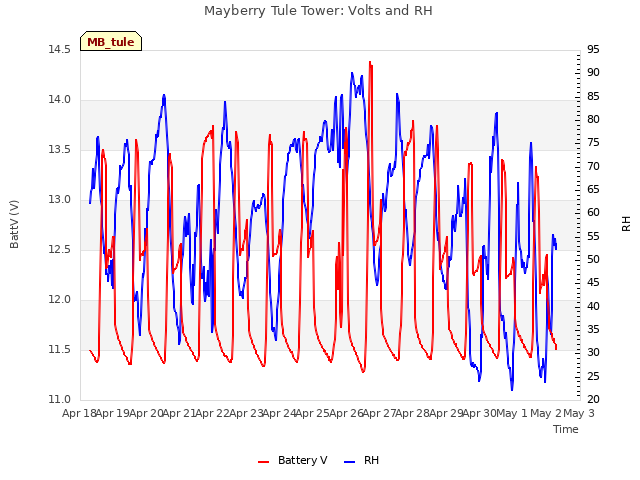
Task: Click the Apr 24 x-axis tick label
Action: pyautogui.click(x=279, y=413)
